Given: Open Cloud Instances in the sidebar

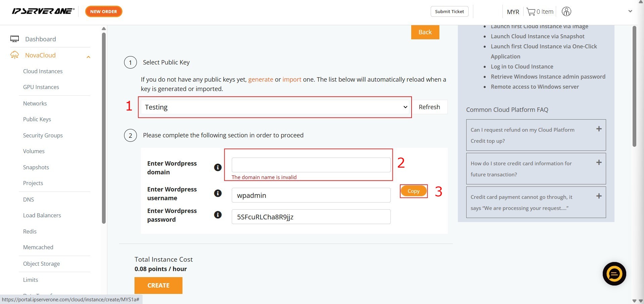Looking at the screenshot, I should (43, 71).
